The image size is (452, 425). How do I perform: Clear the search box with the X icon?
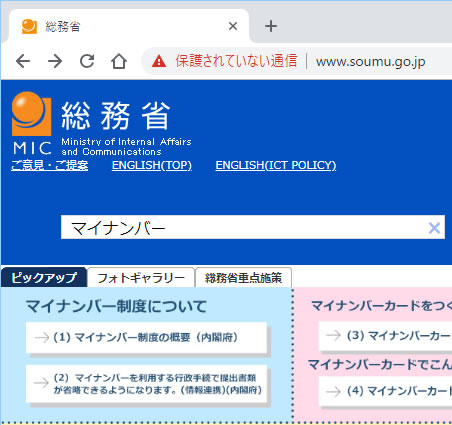point(434,228)
